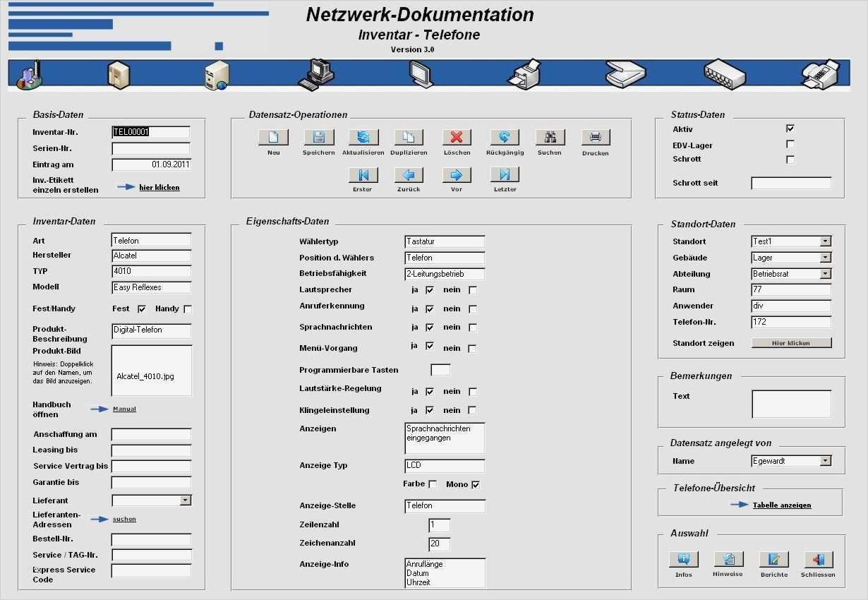Open the monitor inventory icon
Screen dimensions: 868x600
tap(421, 75)
